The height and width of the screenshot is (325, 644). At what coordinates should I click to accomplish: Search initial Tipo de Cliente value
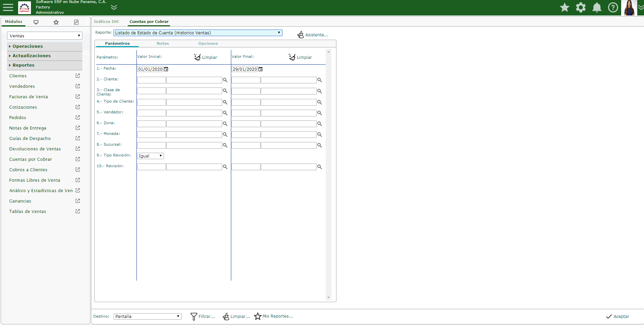tap(225, 102)
